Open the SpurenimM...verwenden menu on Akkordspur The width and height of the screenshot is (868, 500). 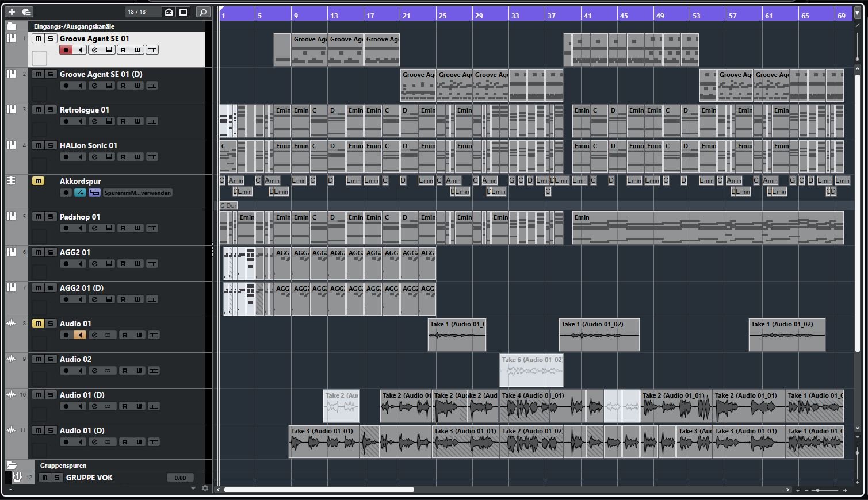137,193
